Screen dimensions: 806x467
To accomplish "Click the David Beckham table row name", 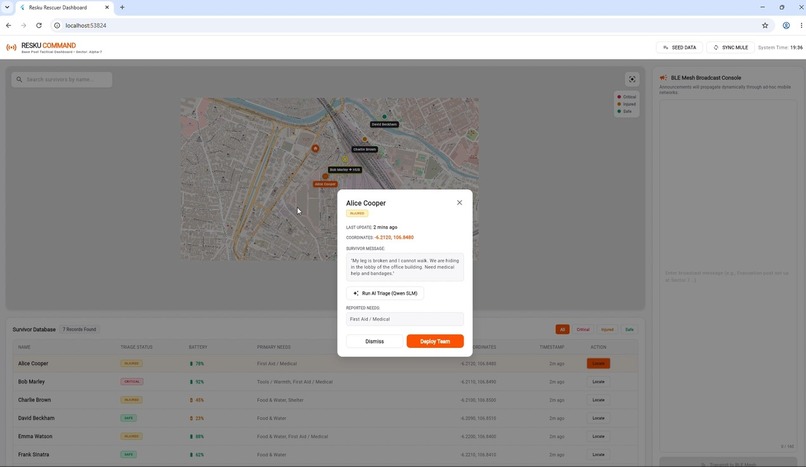I will click(36, 418).
